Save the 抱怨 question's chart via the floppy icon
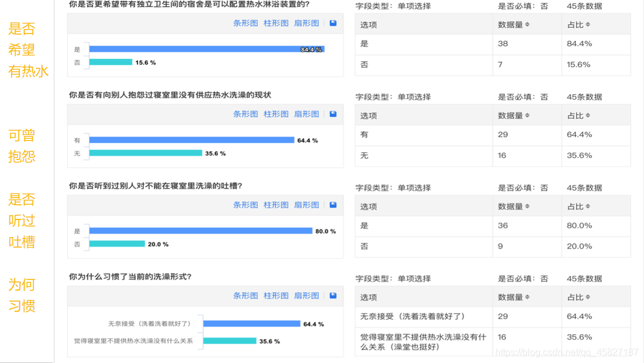Screen dimensions: 644x363 tap(333, 114)
